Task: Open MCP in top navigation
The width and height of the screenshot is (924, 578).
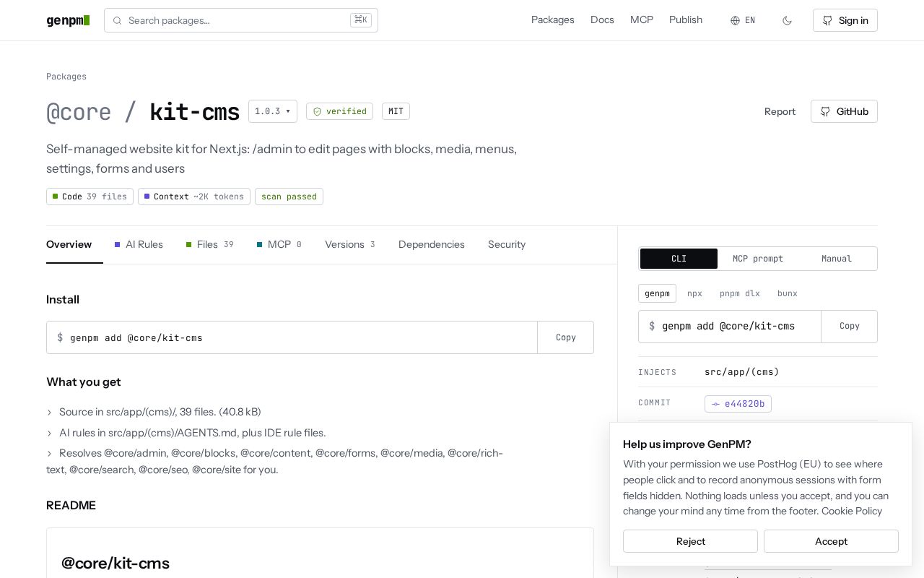Action: 642,20
